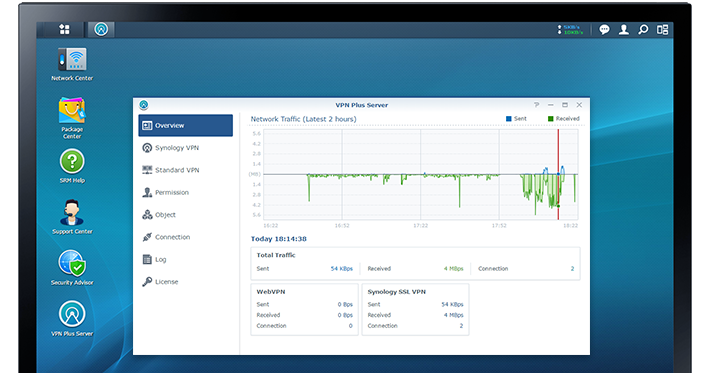Check network speed indicator in taskbar
The image size is (711, 373).
click(570, 30)
